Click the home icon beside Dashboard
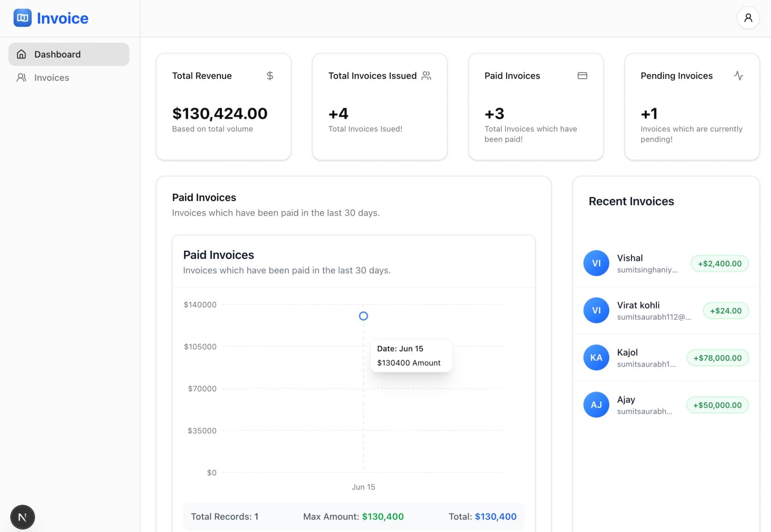Image resolution: width=771 pixels, height=532 pixels. click(x=21, y=54)
